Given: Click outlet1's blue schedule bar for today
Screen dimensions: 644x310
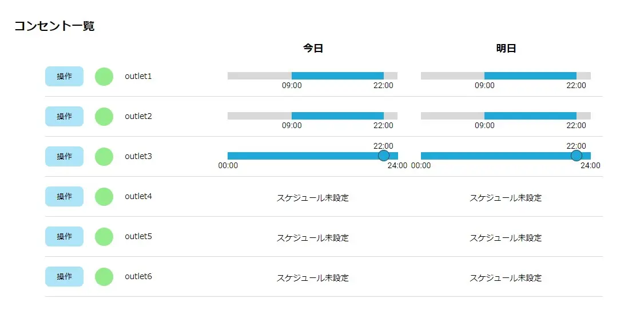Looking at the screenshot, I should [x=337, y=75].
